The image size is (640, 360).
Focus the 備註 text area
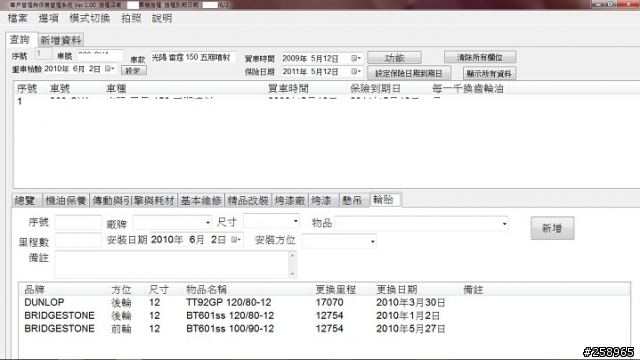[172, 264]
